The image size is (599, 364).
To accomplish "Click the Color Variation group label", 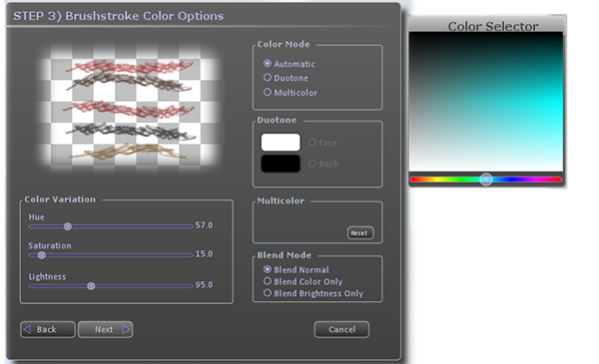I will (x=60, y=199).
